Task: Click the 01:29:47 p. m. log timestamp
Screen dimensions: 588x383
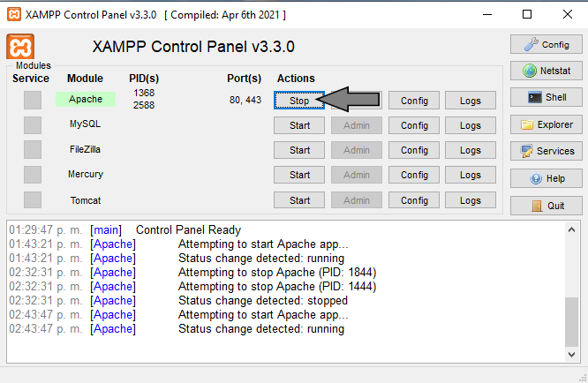Action: click(x=45, y=229)
